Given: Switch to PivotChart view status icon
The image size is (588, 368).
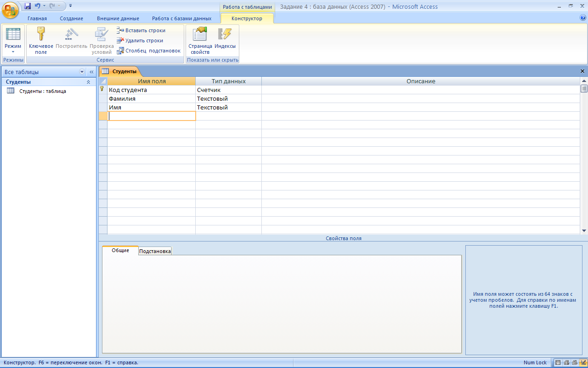Looking at the screenshot, I should click(x=575, y=362).
